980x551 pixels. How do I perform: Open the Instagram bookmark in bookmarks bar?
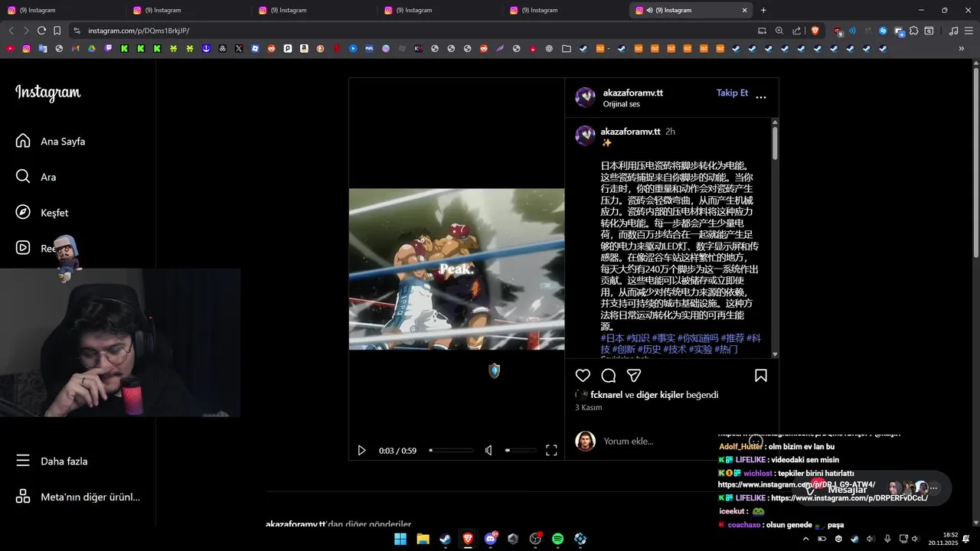pos(26,48)
